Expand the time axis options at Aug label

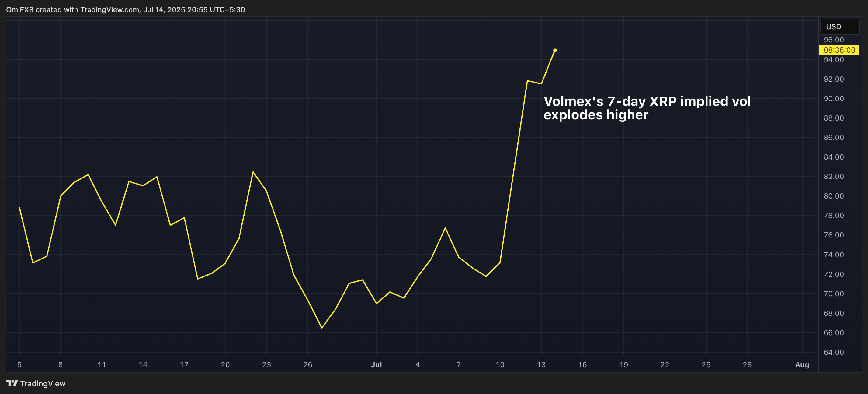click(802, 365)
